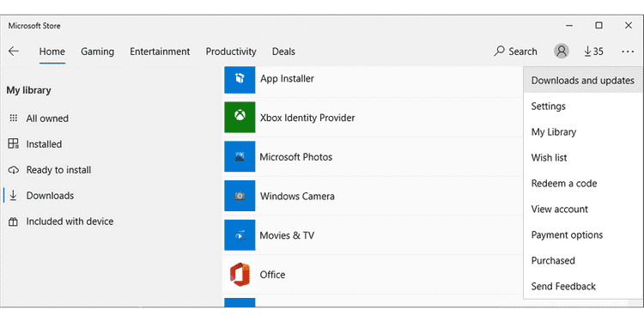Switch to the Gaming tab
This screenshot has width=644, height=322.
tap(97, 52)
